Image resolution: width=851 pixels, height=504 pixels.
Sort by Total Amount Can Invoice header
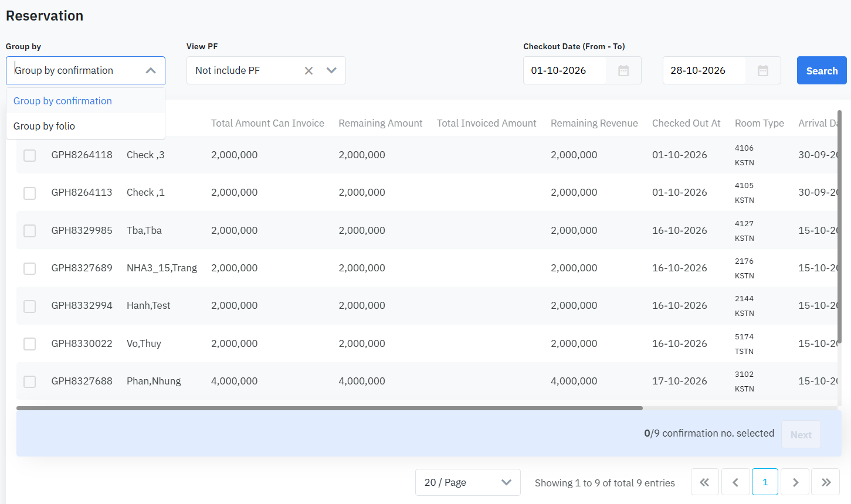point(267,123)
